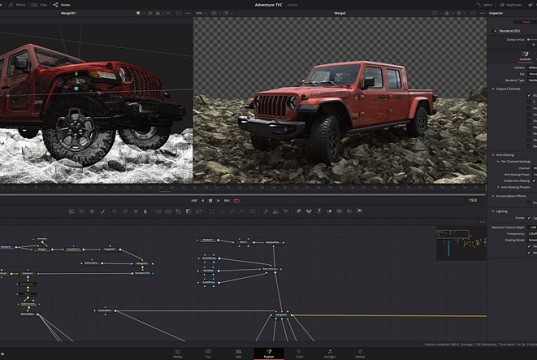Go to first frame

click(194, 200)
